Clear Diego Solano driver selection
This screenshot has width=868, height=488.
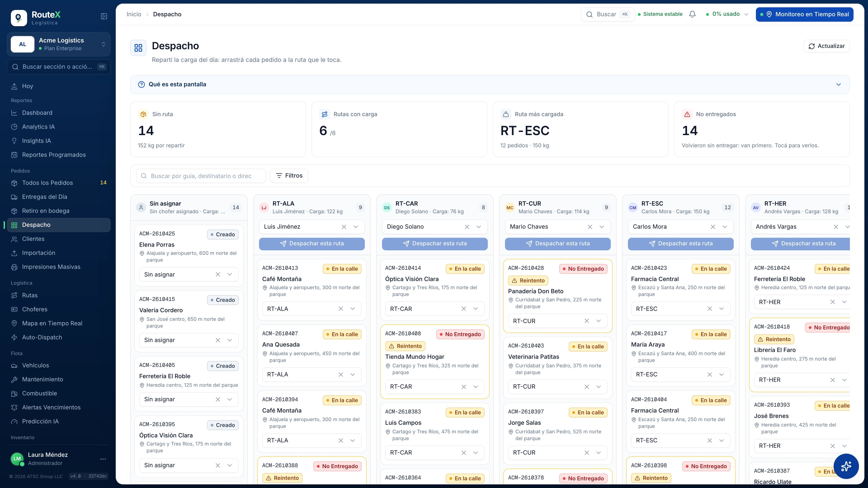click(467, 227)
